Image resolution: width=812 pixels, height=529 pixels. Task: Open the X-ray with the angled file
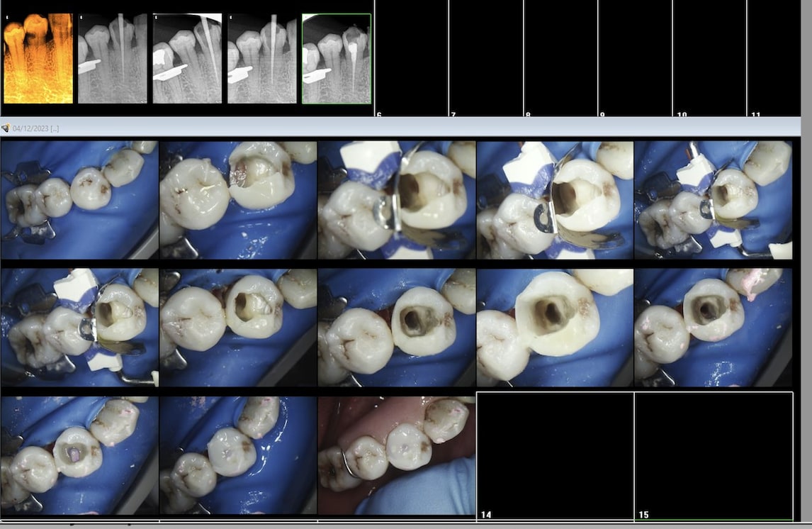point(187,58)
